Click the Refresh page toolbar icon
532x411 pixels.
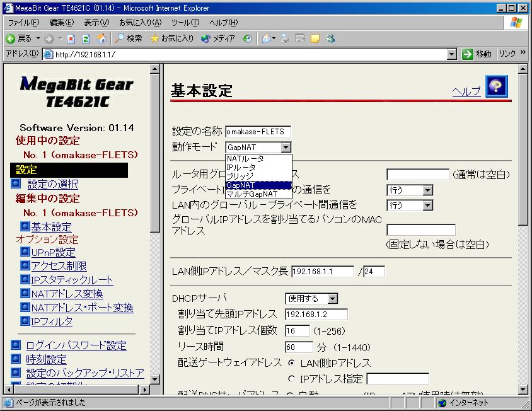click(x=86, y=38)
